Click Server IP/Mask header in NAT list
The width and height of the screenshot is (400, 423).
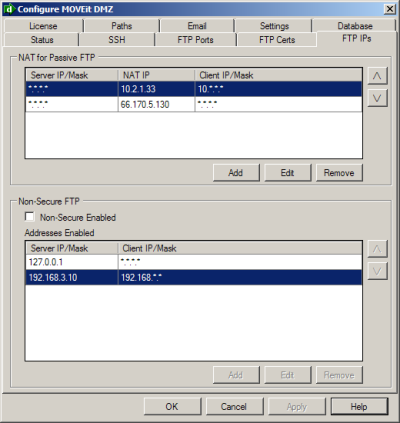(72, 75)
